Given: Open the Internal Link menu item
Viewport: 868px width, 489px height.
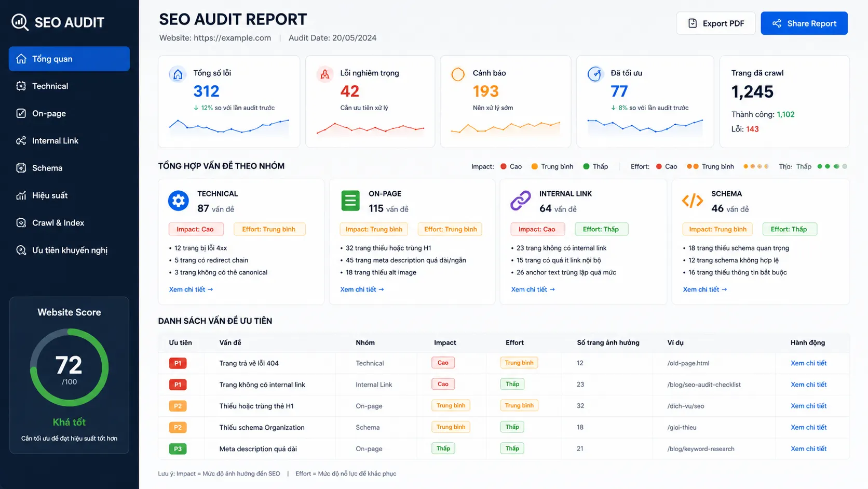Looking at the screenshot, I should click(x=69, y=141).
